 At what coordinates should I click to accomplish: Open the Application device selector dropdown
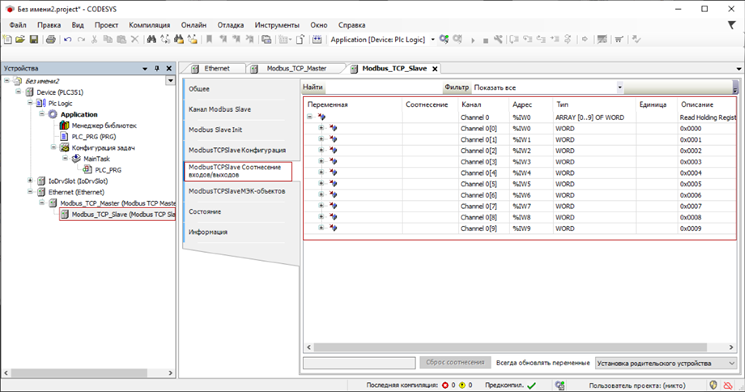432,39
